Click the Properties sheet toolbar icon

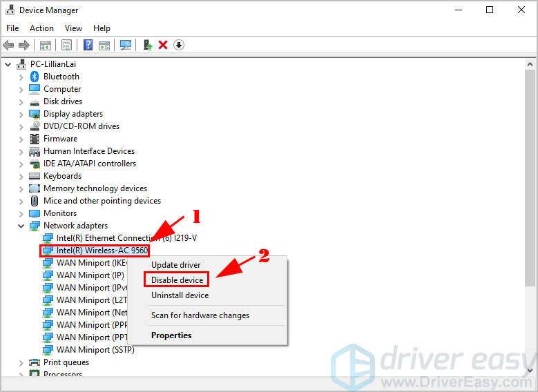tap(66, 45)
